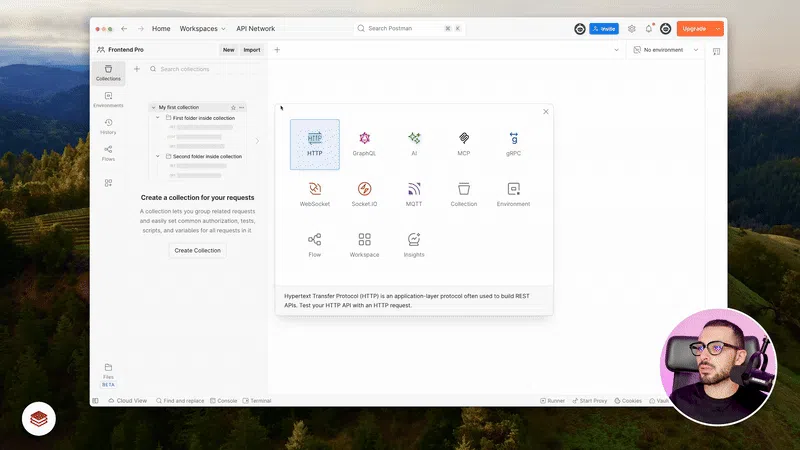800x450 pixels.
Task: Click the Import button
Action: 252,49
